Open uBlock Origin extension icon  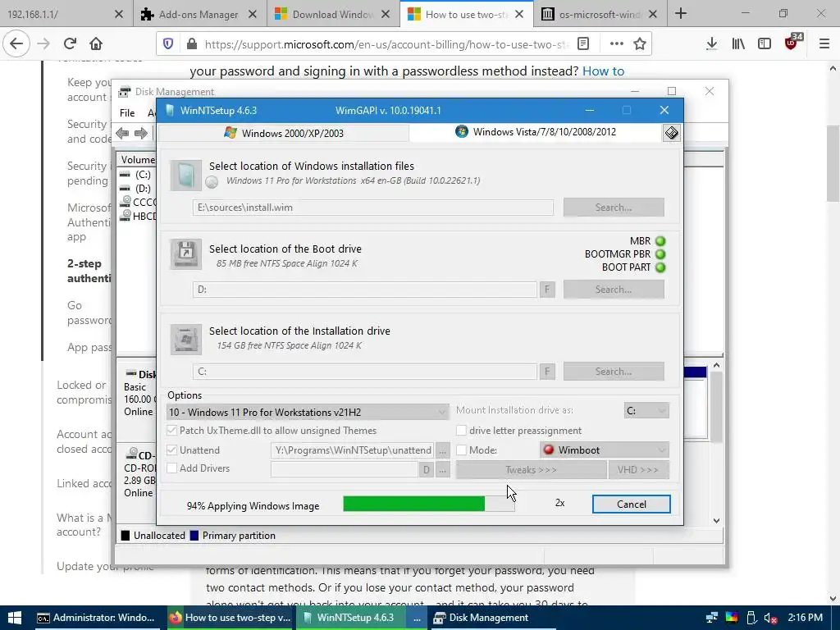click(792, 43)
